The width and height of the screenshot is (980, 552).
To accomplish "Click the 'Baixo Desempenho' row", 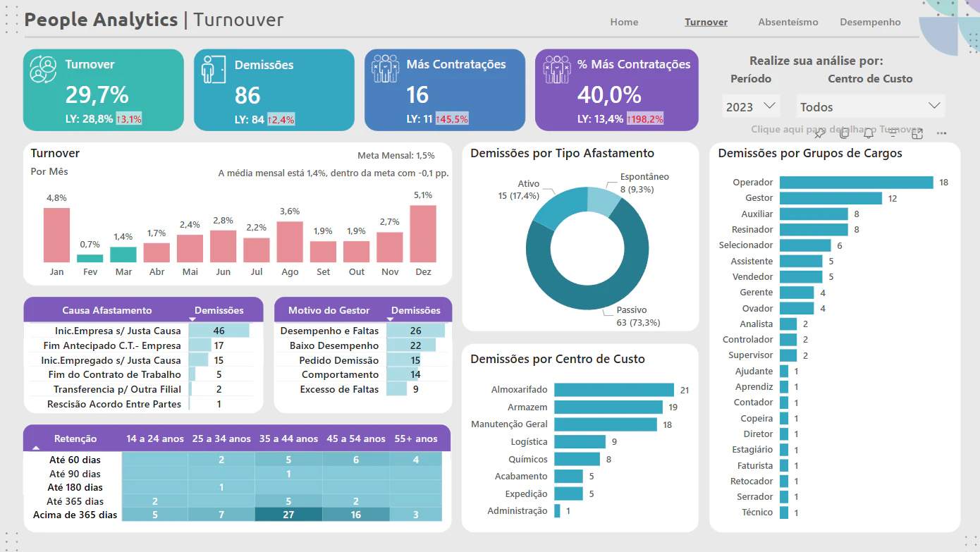I will [362, 345].
